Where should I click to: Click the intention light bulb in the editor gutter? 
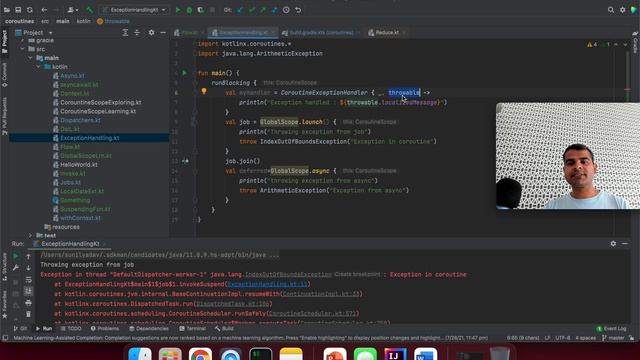[x=204, y=91]
